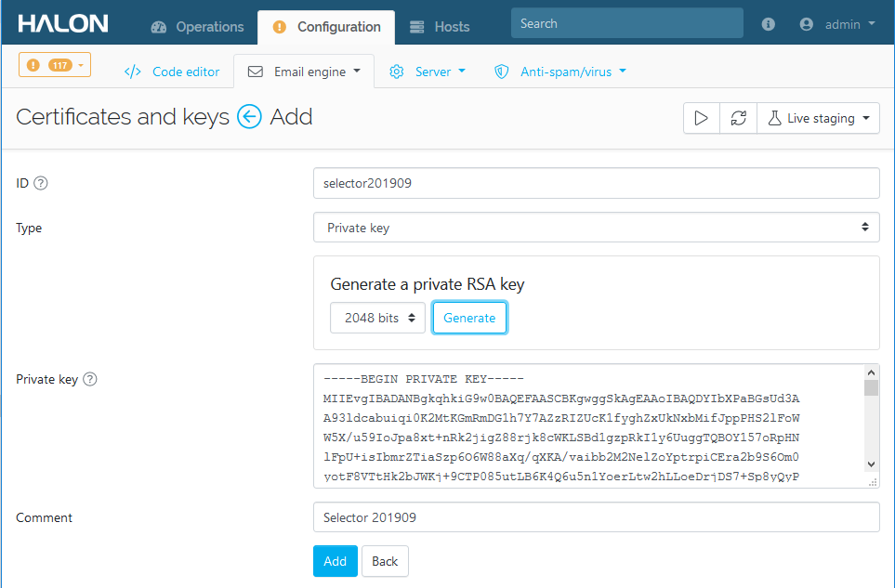Screen dimensions: 895x588
Task: Click the back arrow circle icon
Action: [x=249, y=117]
